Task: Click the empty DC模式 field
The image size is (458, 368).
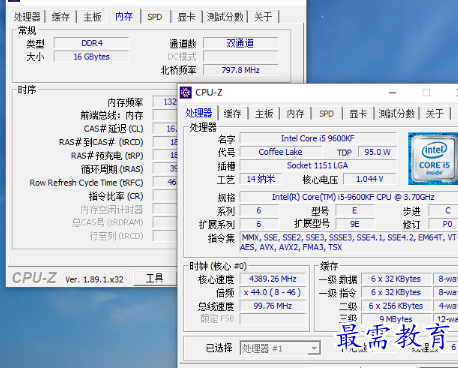Action: [241, 57]
